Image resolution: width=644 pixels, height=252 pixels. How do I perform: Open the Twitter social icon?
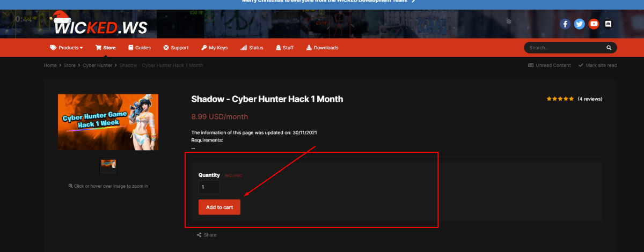pyautogui.click(x=579, y=24)
